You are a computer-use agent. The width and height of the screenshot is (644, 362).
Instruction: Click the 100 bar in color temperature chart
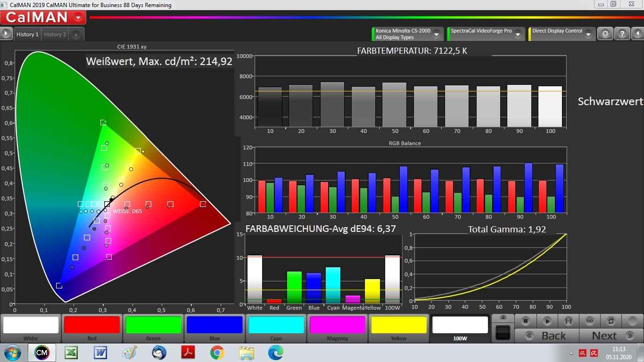[550, 107]
